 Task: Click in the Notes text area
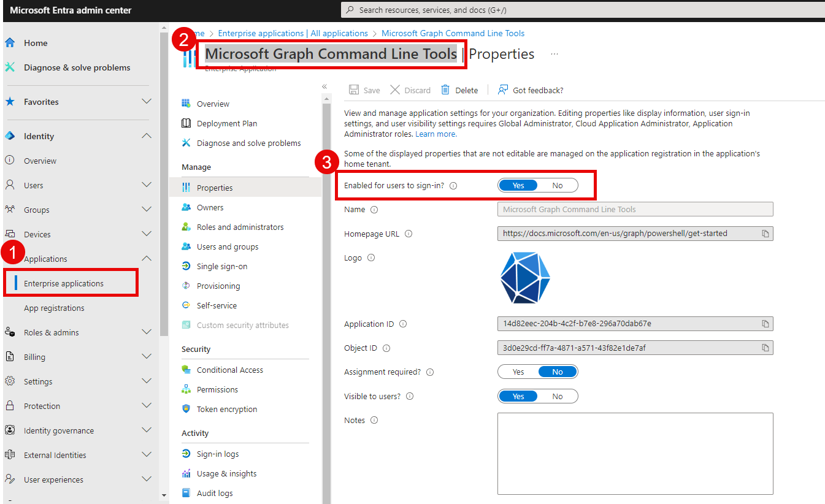coord(635,454)
